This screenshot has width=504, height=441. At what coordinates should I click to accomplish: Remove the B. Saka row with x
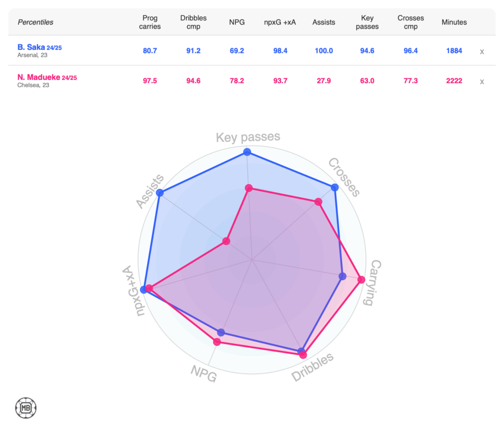[482, 51]
